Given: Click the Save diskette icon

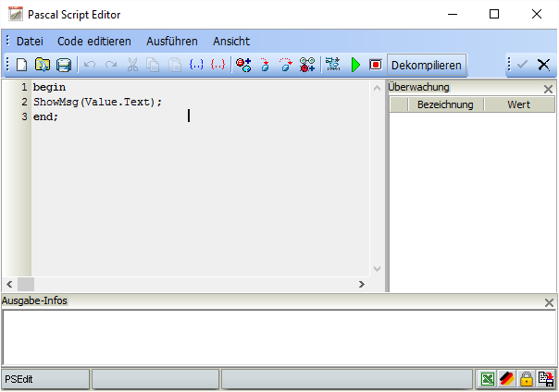Looking at the screenshot, I should pyautogui.click(x=64, y=65).
